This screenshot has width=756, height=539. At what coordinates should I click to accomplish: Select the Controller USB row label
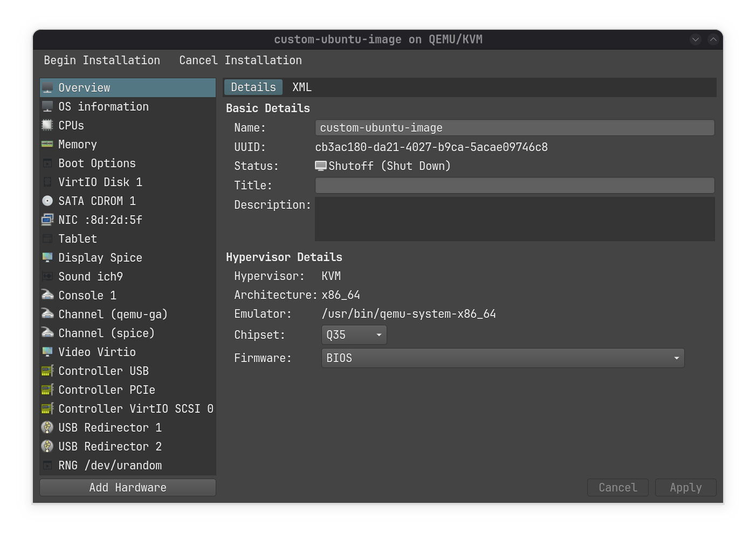pos(104,371)
